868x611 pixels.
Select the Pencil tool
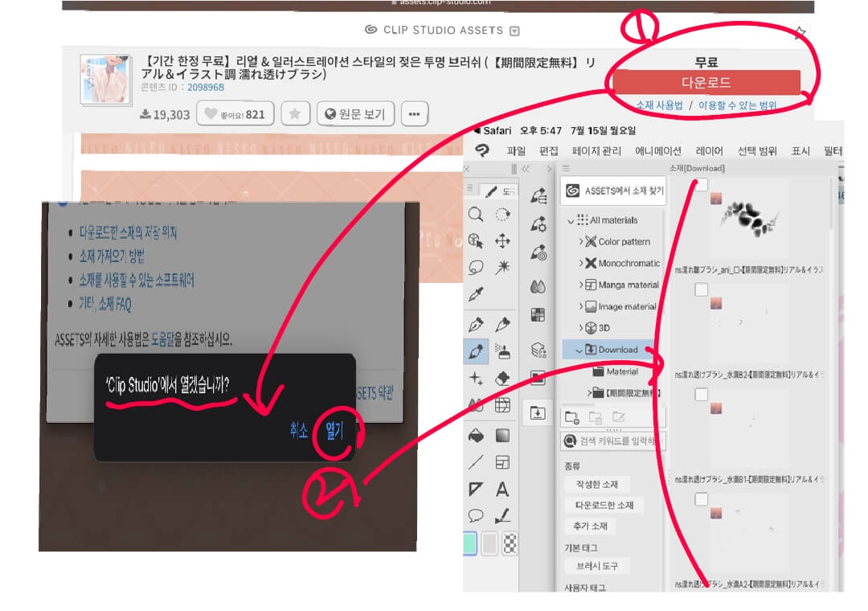coord(502,324)
